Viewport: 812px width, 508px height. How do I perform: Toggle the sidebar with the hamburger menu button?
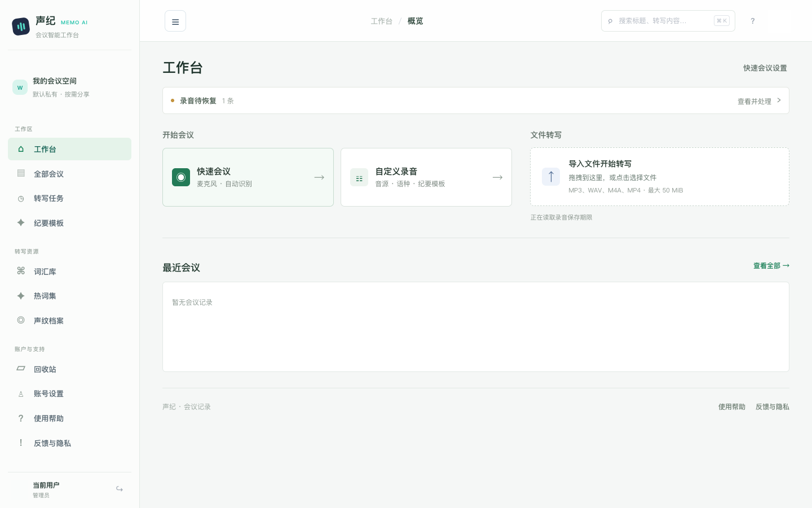click(175, 21)
